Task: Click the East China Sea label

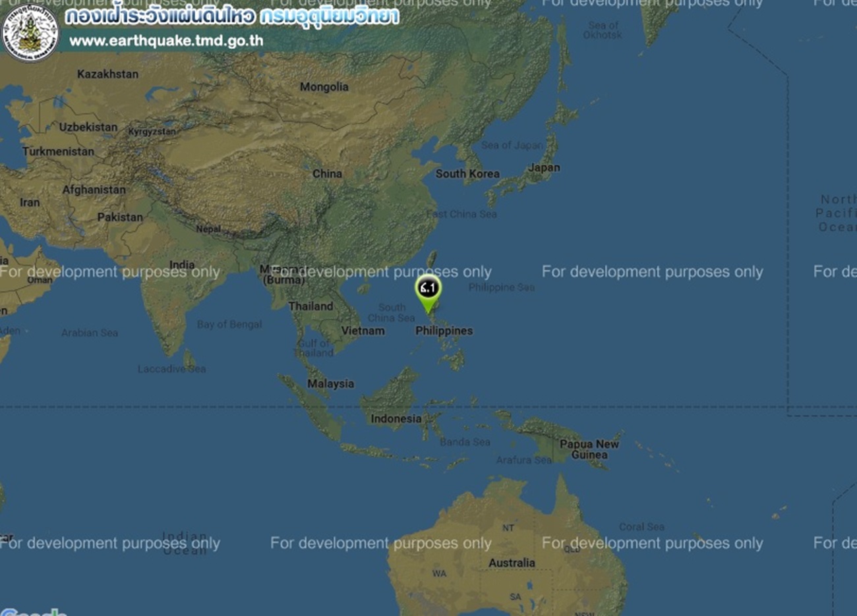Action: click(461, 214)
